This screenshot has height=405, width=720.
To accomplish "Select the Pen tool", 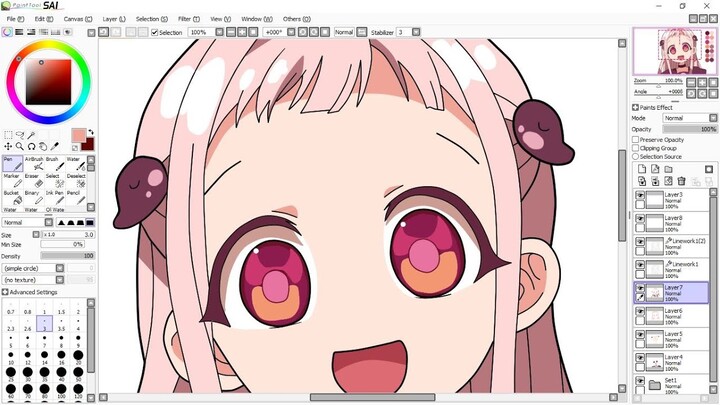I will pos(12,163).
